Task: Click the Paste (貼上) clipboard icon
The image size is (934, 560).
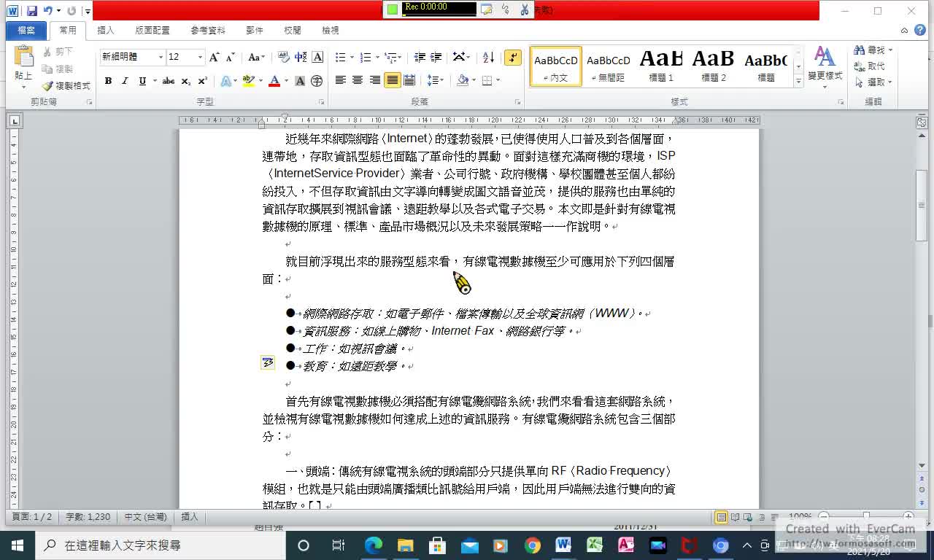Action: point(23,57)
